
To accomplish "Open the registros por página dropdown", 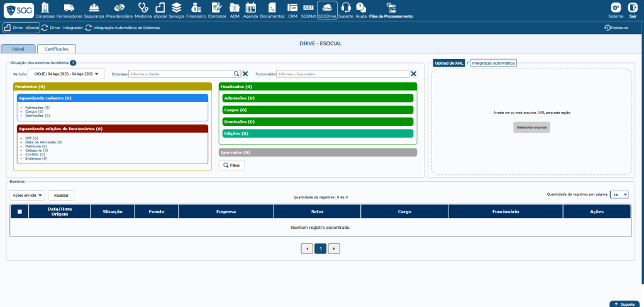I will pyautogui.click(x=619, y=194).
